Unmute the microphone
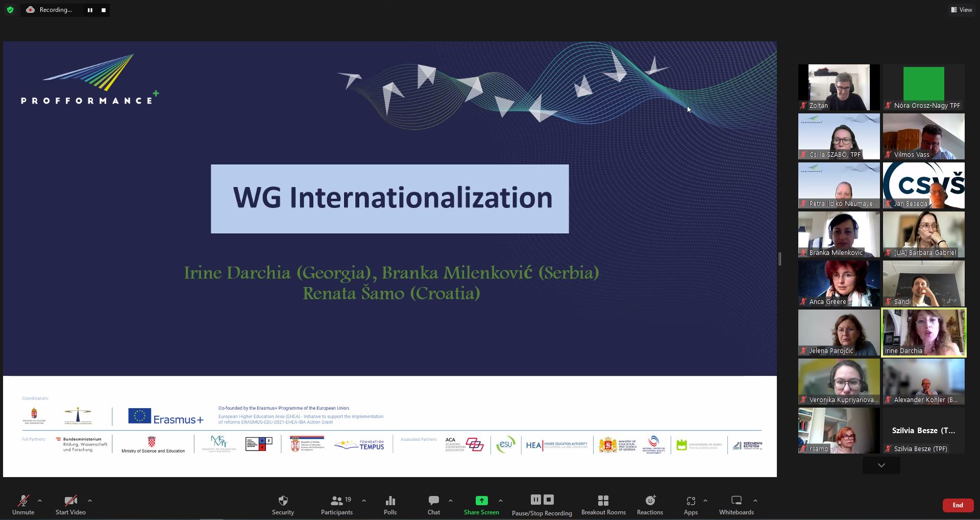The width and height of the screenshot is (980, 520). tap(23, 501)
